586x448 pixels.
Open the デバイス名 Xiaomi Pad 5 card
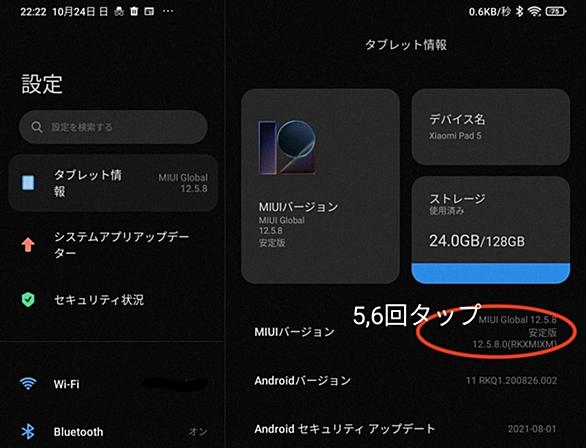(491, 127)
